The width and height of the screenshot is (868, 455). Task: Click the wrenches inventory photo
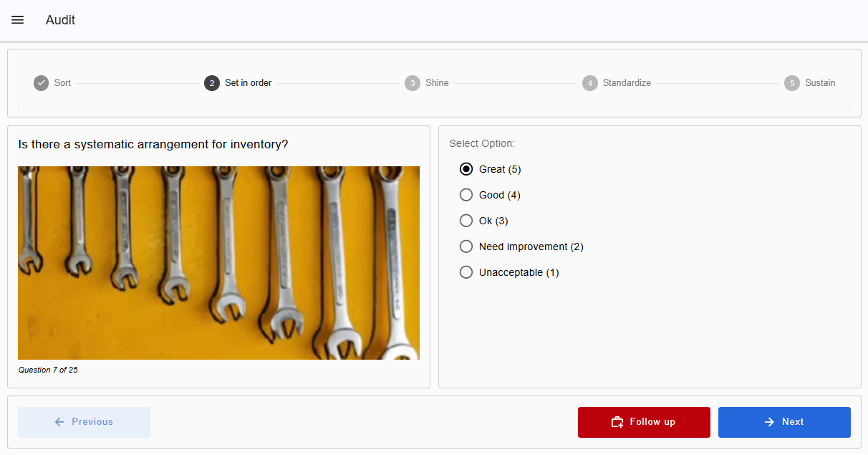(x=218, y=263)
